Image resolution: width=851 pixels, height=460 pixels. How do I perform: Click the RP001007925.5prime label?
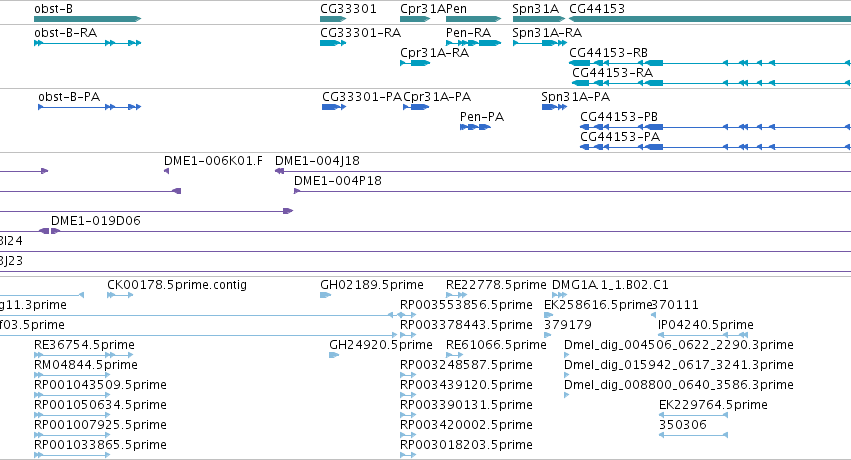(100, 425)
